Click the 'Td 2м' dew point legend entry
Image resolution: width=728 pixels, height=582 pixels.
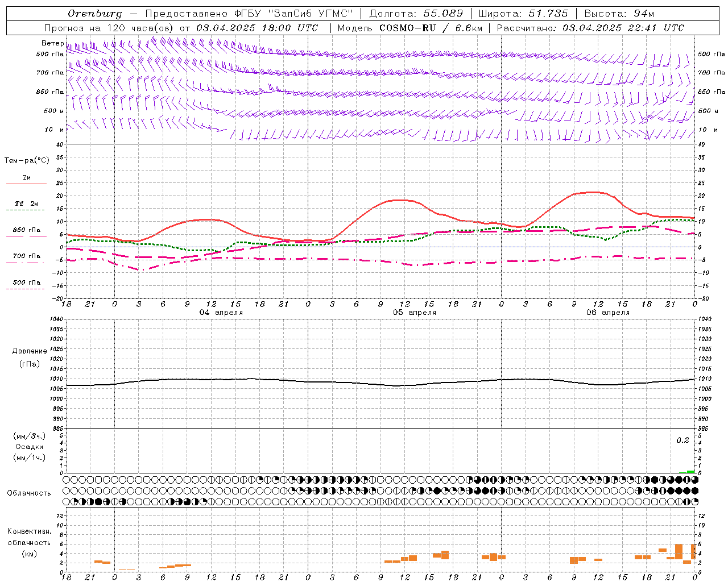coord(26,203)
